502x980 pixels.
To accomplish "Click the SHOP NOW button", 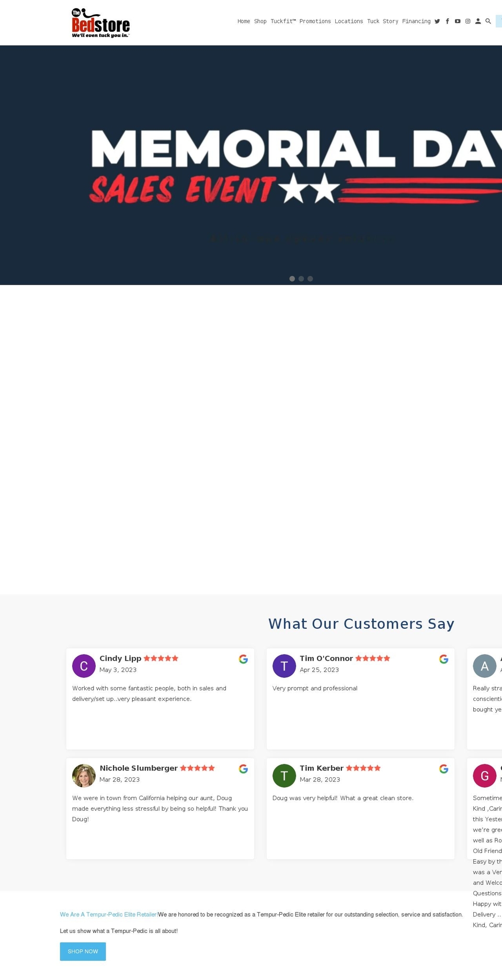I will 83,951.
